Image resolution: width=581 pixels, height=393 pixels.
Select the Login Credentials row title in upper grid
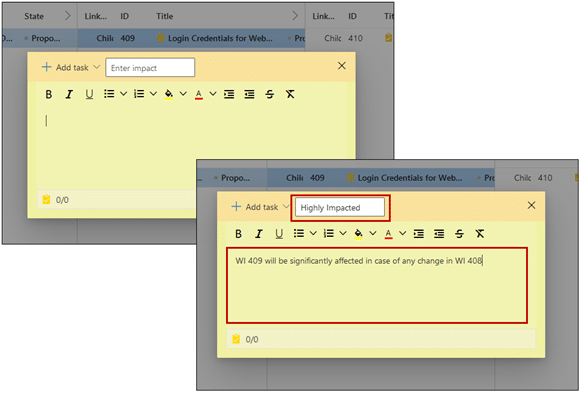[x=220, y=39]
